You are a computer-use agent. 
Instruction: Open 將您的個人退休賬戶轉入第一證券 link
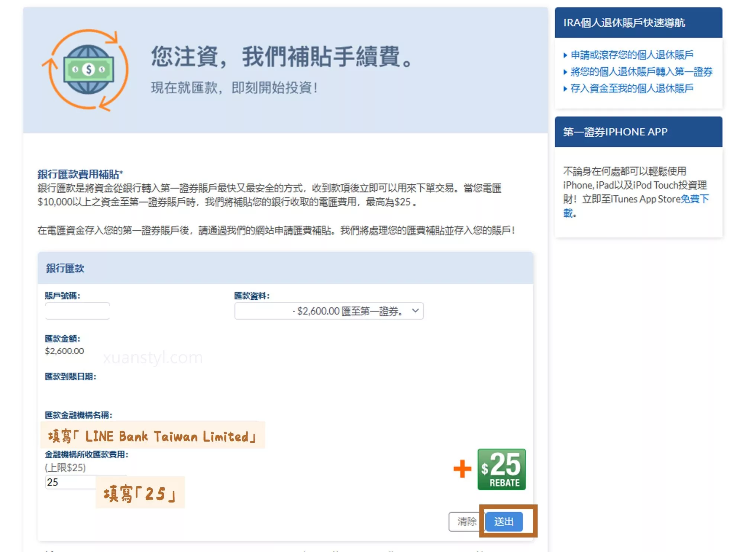click(x=642, y=72)
